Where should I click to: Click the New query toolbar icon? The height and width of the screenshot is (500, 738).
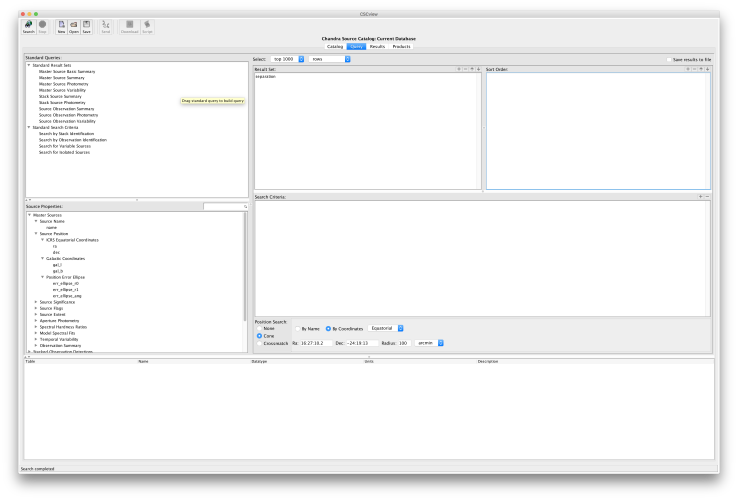[x=61, y=26]
